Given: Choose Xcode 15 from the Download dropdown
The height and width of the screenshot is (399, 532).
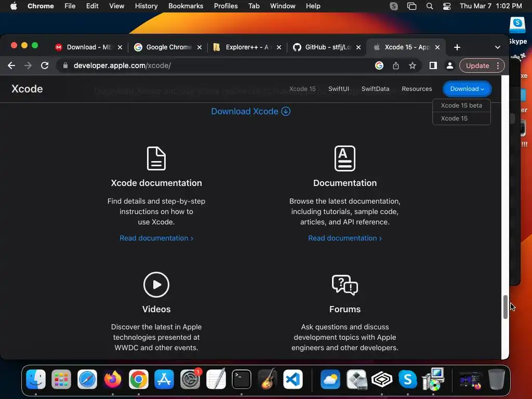Looking at the screenshot, I should [461, 118].
